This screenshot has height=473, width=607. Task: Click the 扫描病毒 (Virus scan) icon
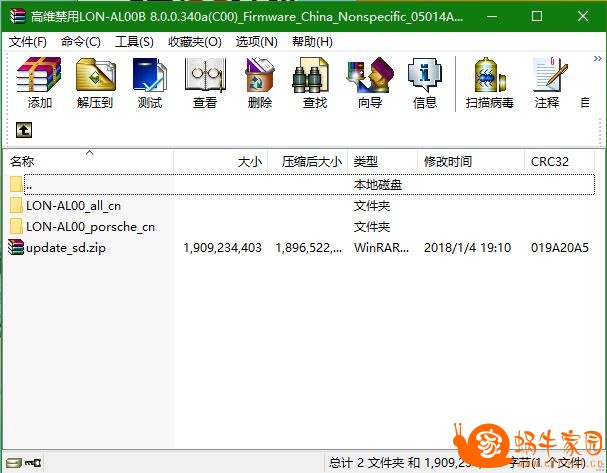tap(490, 75)
